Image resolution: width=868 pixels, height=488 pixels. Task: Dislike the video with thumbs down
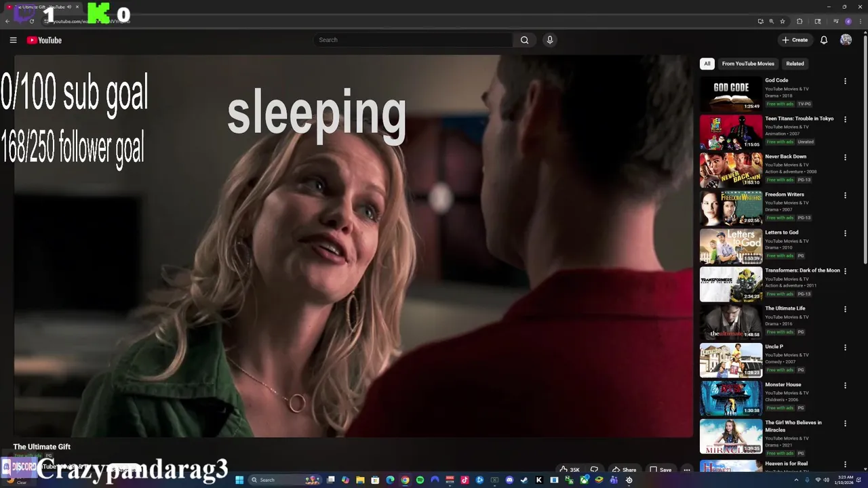click(594, 469)
